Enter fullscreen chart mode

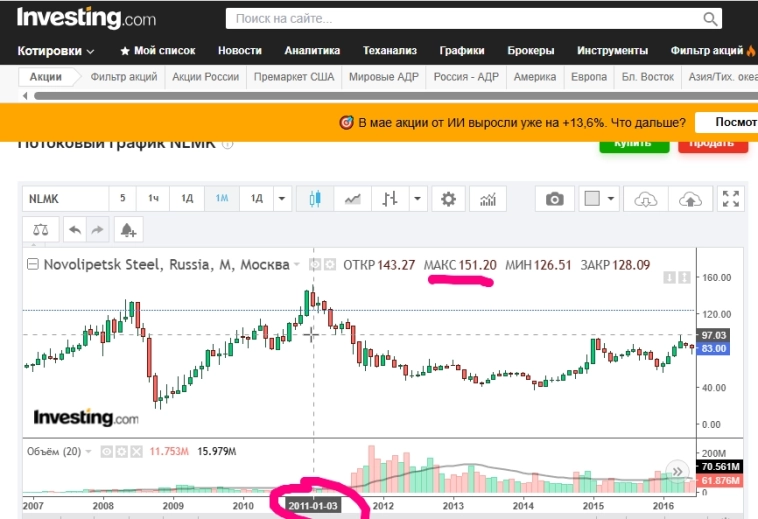tap(730, 199)
